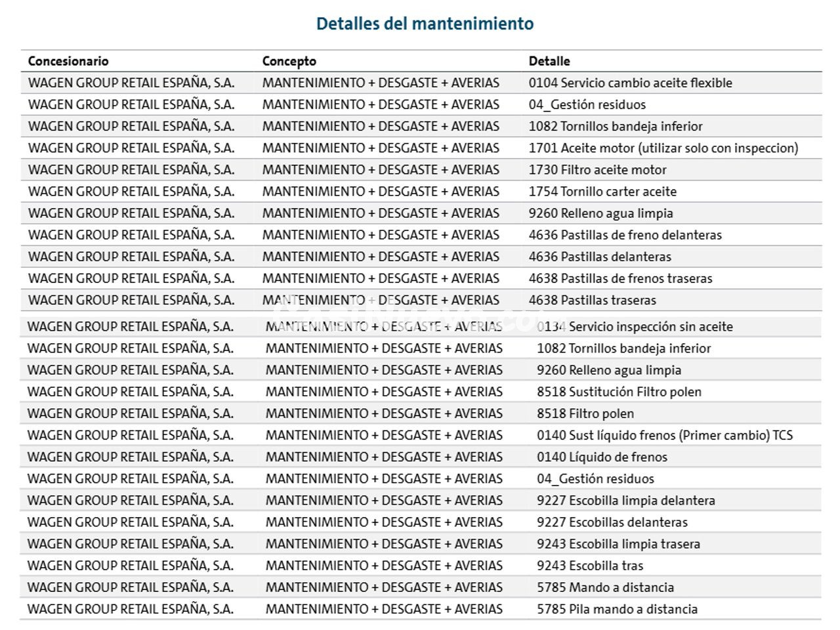Select '0104 Servicio cambio aceite flexible' cell
The width and height of the screenshot is (840, 630).
[630, 83]
